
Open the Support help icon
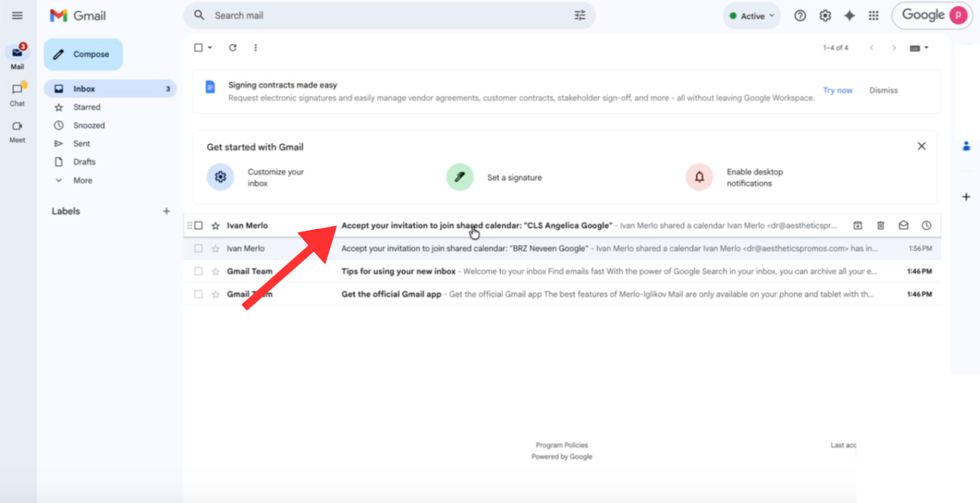point(800,16)
